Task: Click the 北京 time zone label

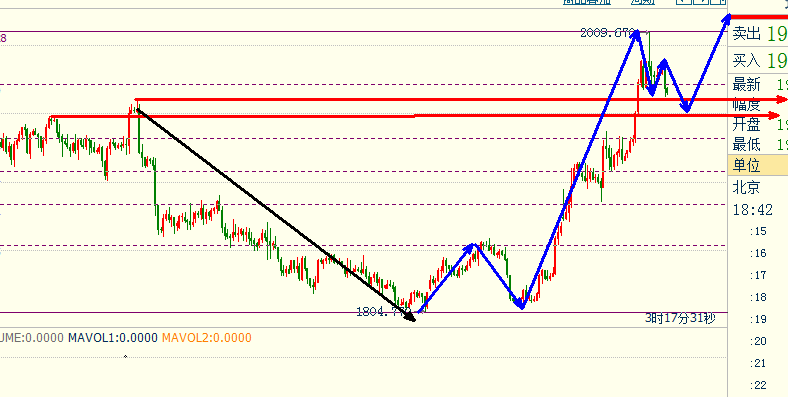Action: [x=746, y=188]
